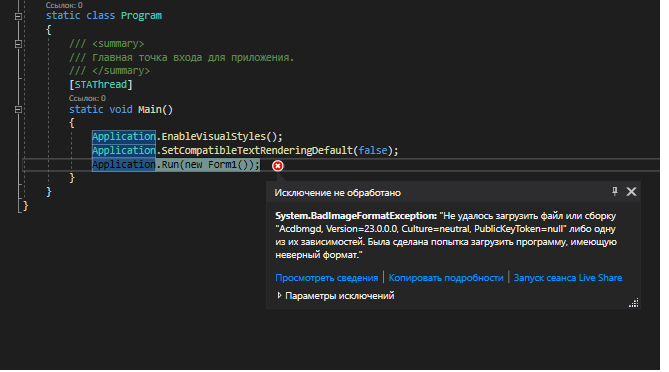
Task: Collapse the static class Program block
Action: point(18,16)
